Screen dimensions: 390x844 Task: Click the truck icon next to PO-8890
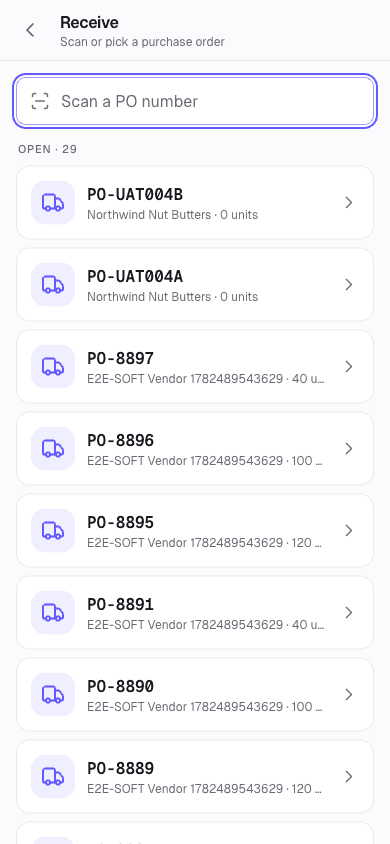click(x=53, y=694)
